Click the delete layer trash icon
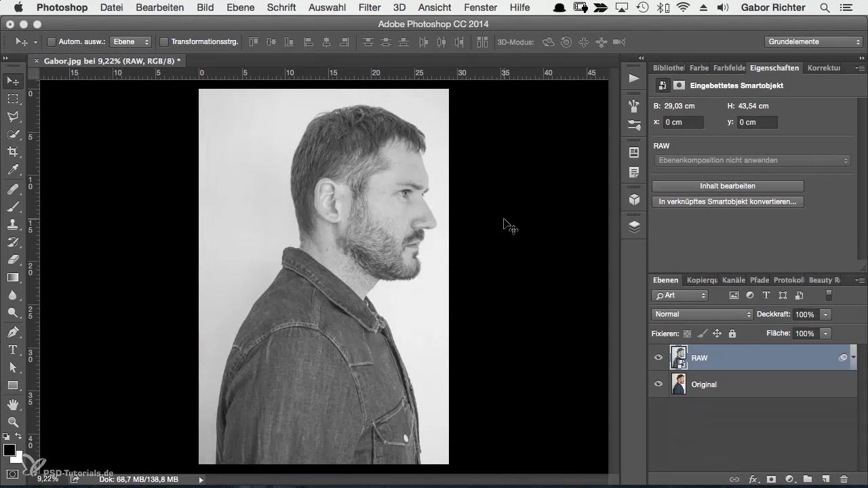This screenshot has height=488, width=868. [844, 479]
